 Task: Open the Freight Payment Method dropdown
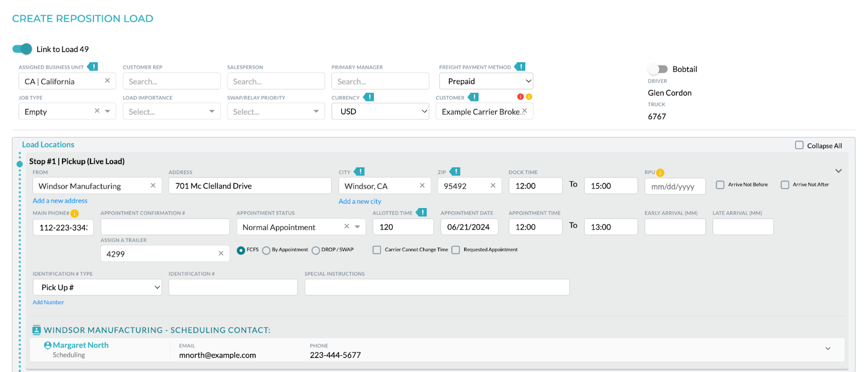[x=487, y=81]
